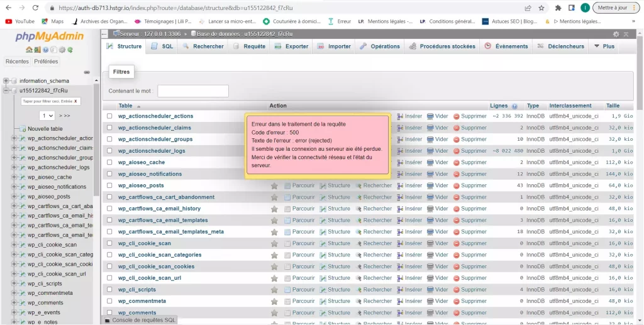
Task: Click the browser share page icon
Action: pyautogui.click(x=528, y=8)
